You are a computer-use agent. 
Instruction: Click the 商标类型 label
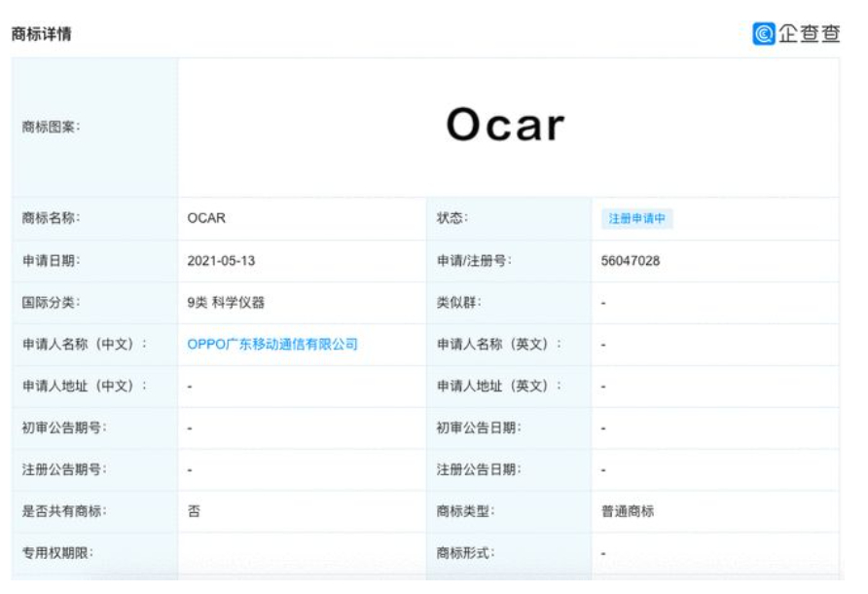tap(465, 511)
